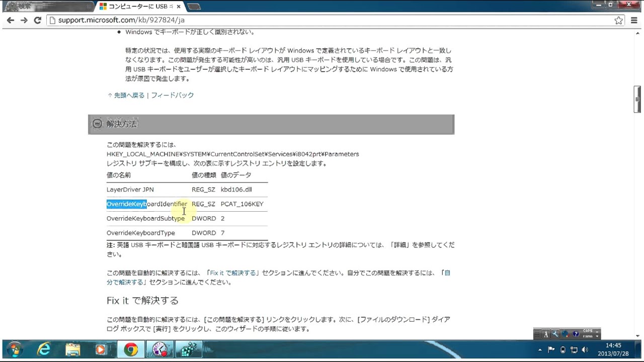Click the LayerDriver JPN table cell
Screen dimensions: 644x362
(130, 190)
